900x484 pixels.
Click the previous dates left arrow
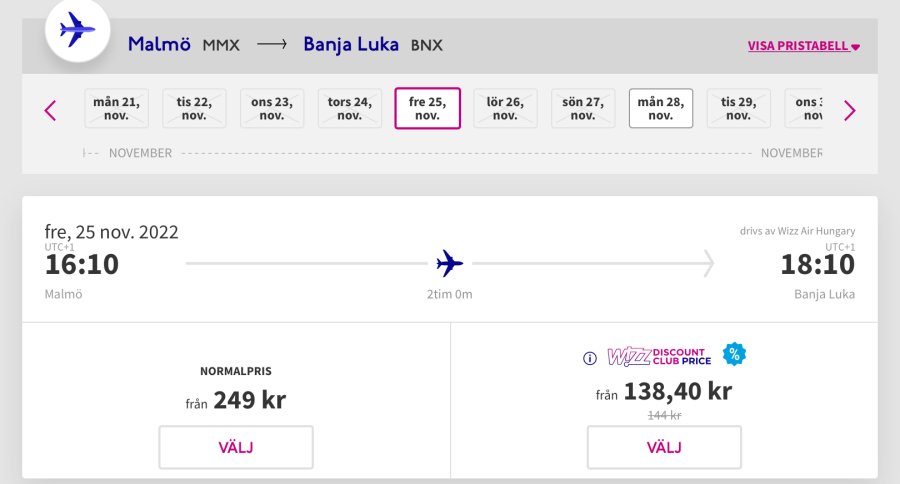(50, 110)
